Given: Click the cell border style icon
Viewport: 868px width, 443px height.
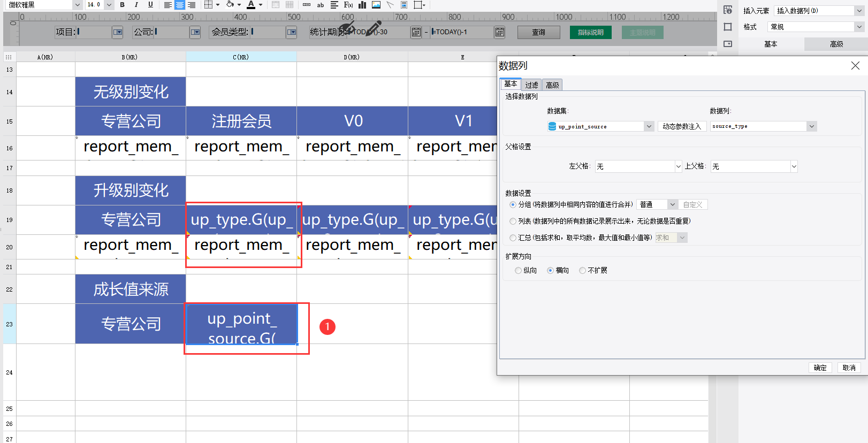Looking at the screenshot, I should (x=209, y=5).
